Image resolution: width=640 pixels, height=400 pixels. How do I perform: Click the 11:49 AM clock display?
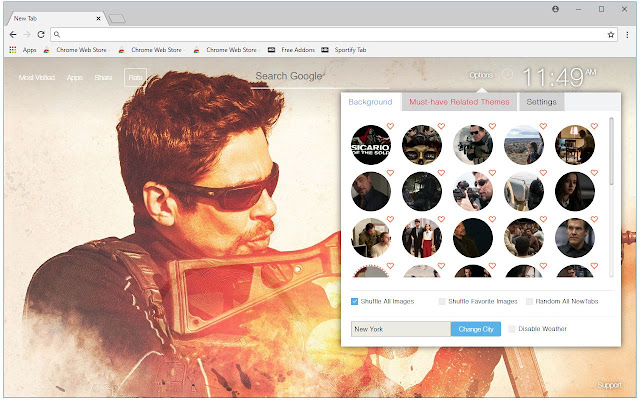click(x=559, y=77)
